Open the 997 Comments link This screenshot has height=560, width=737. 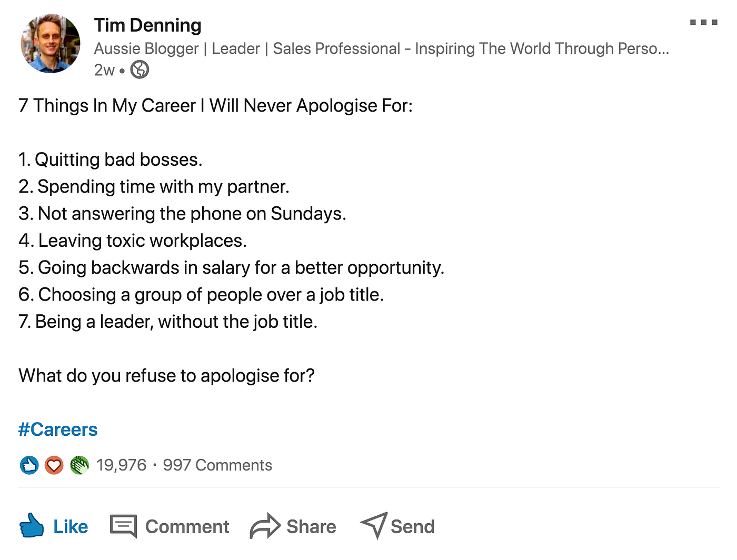pos(217,465)
